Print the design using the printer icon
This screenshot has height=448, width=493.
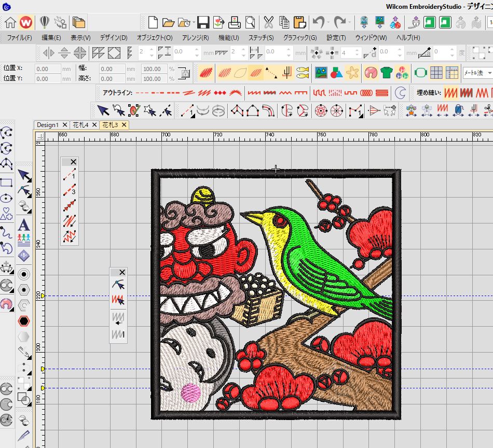[234, 23]
